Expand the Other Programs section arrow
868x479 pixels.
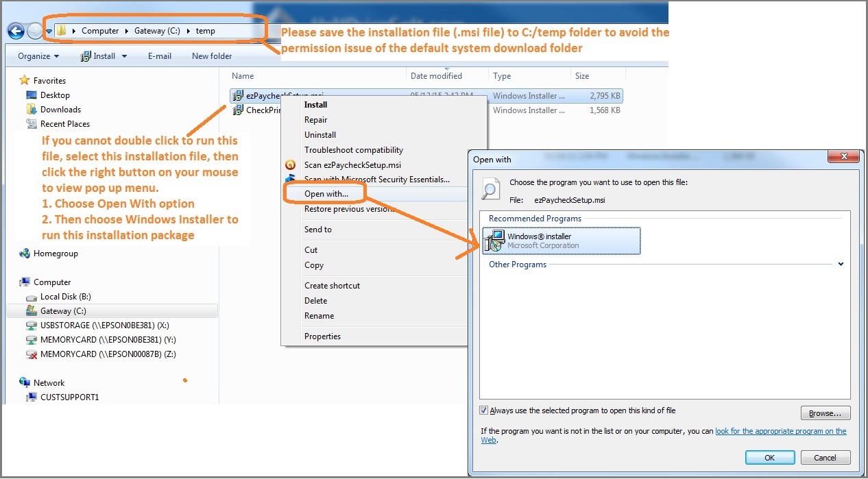click(841, 265)
